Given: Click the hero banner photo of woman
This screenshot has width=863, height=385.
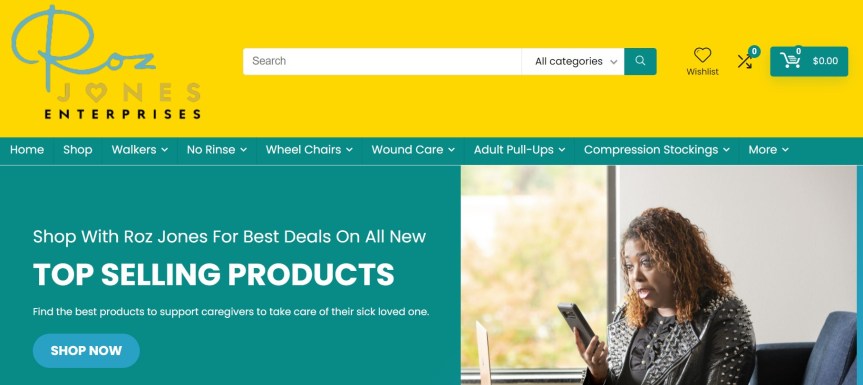Looking at the screenshot, I should click(x=659, y=275).
